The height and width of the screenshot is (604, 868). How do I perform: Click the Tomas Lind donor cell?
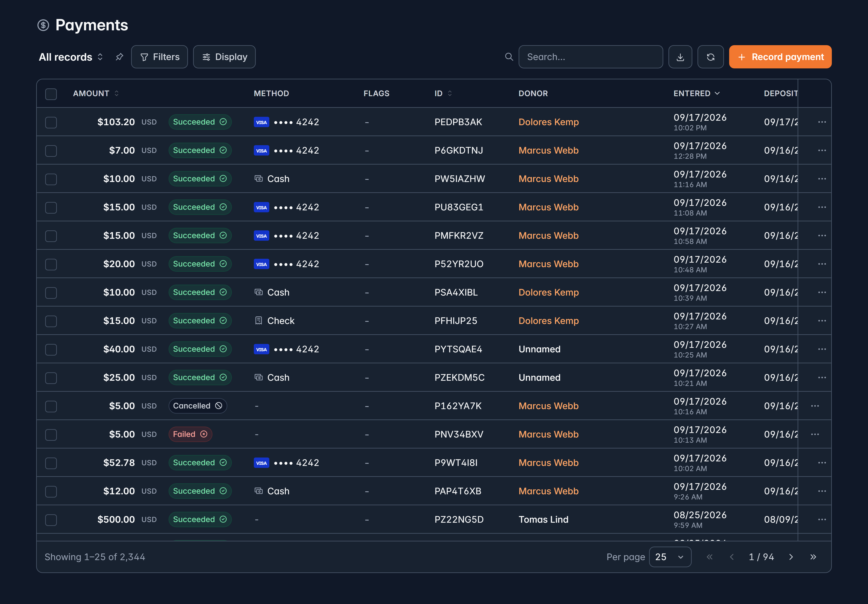point(543,519)
